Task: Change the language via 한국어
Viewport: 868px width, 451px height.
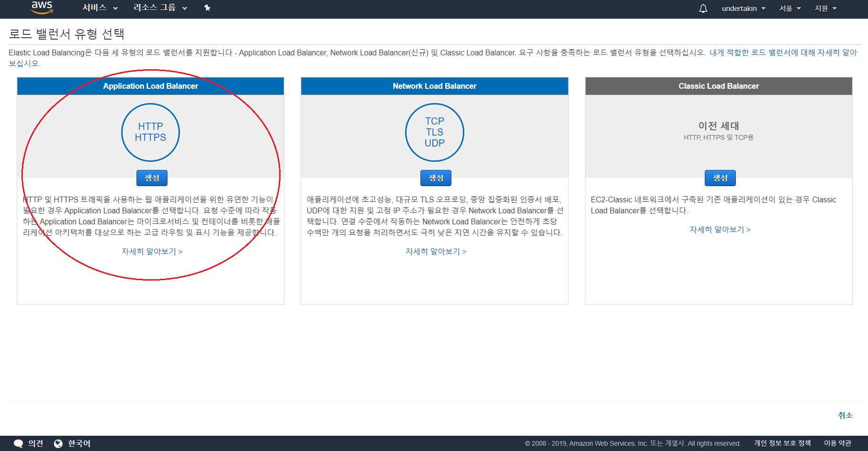Action: 79,443
